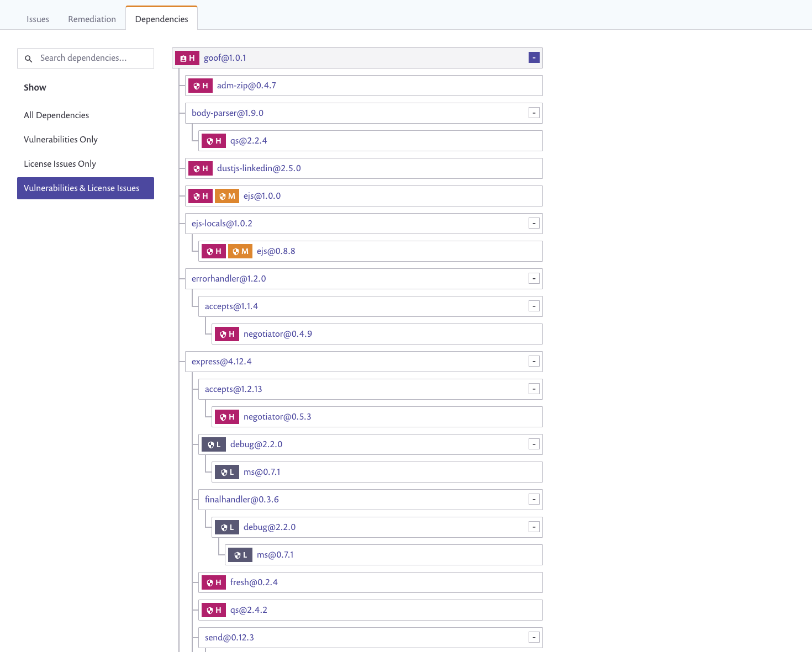Collapse the errorhandler@1.2.0 node
Screen dimensions: 812x652
click(533, 278)
